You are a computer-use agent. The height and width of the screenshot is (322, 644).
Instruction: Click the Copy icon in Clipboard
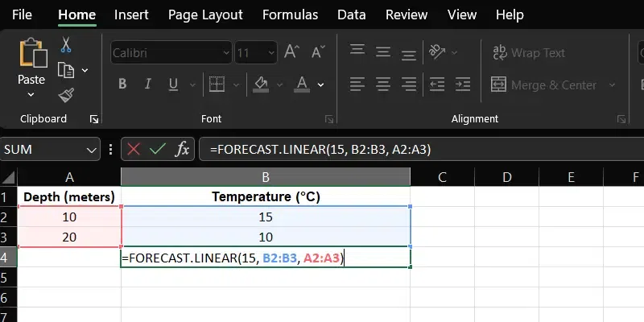click(x=66, y=70)
